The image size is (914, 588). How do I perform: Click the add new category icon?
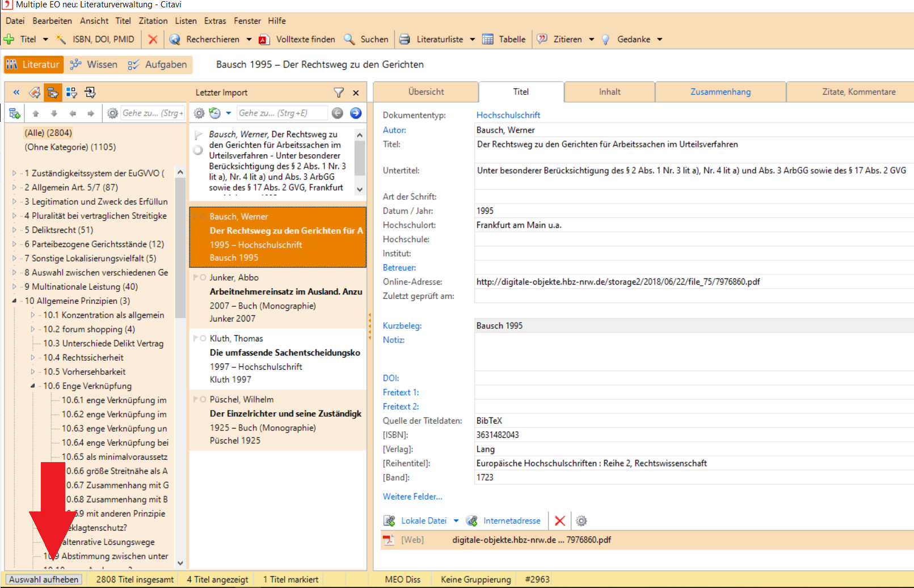pyautogui.click(x=15, y=113)
